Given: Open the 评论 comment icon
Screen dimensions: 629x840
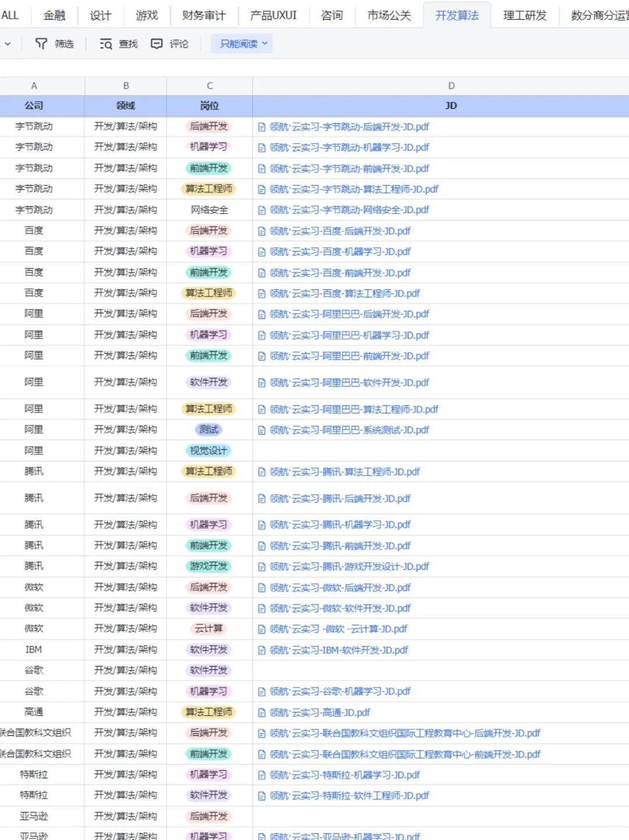Looking at the screenshot, I should [x=157, y=44].
